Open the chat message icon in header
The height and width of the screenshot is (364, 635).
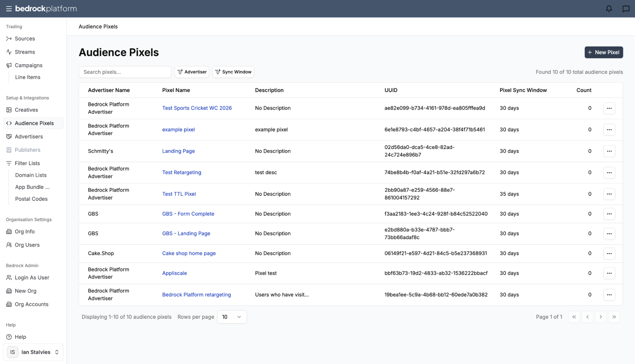(x=626, y=9)
